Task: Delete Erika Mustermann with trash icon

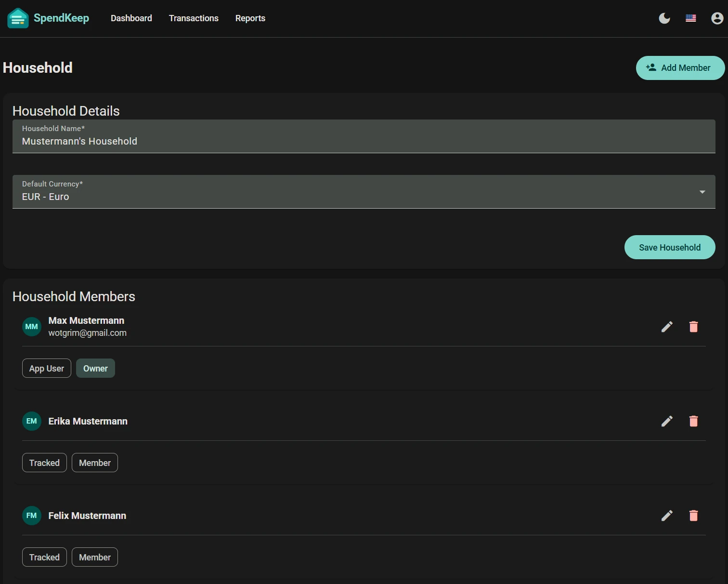Action: point(693,421)
